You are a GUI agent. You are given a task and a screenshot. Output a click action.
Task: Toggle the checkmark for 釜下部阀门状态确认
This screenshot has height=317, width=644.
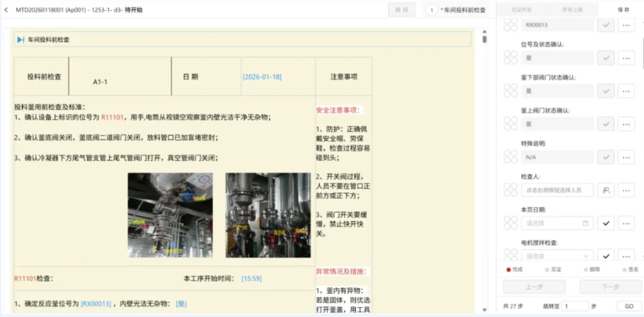tap(606, 91)
